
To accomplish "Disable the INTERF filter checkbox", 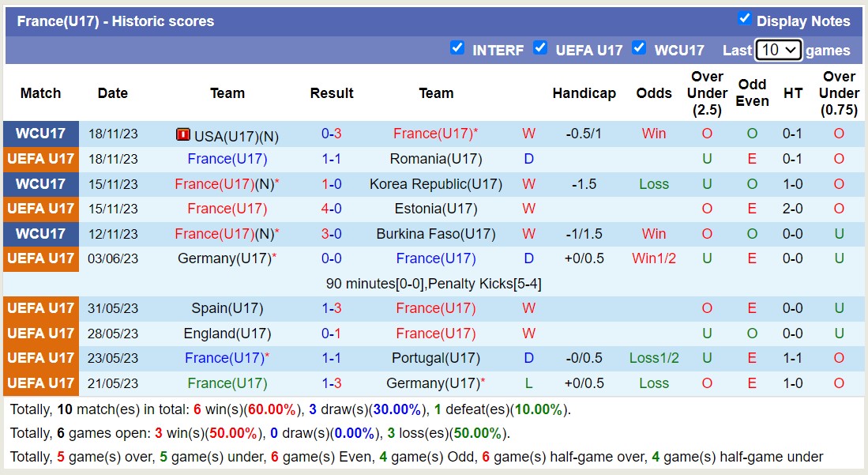I will (x=457, y=47).
